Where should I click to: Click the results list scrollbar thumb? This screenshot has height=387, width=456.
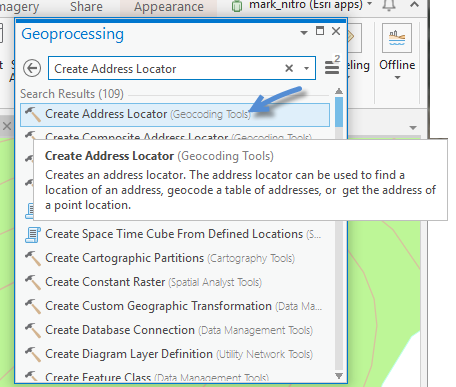(339, 112)
